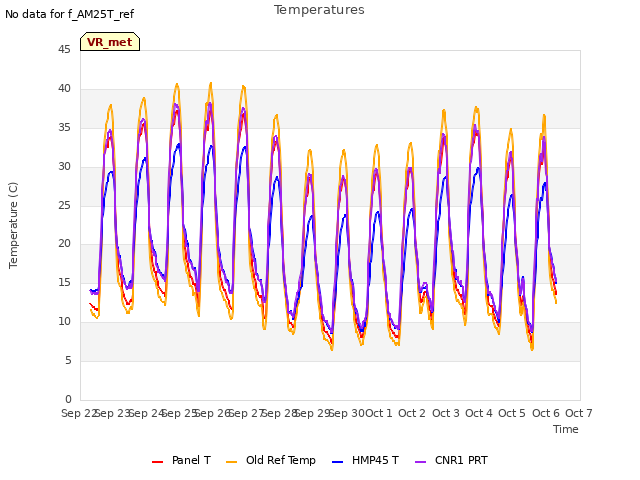This screenshot has height=480, width=640.
Task: Click the Temperature (C) y-axis title
Action: 13,225
